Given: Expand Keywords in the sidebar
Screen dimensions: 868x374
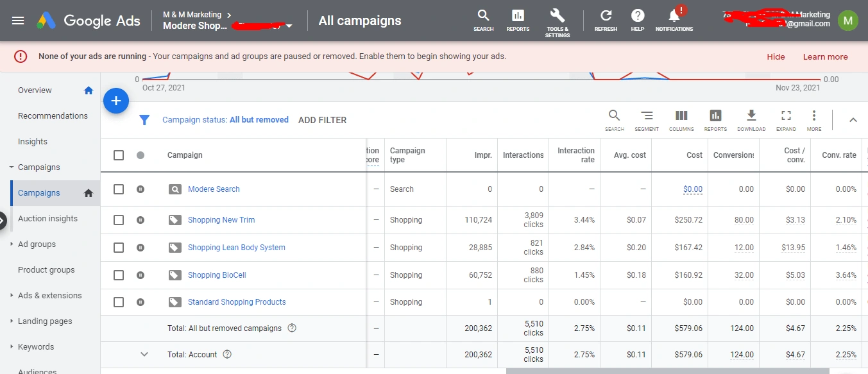Looking at the screenshot, I should pyautogui.click(x=12, y=347).
